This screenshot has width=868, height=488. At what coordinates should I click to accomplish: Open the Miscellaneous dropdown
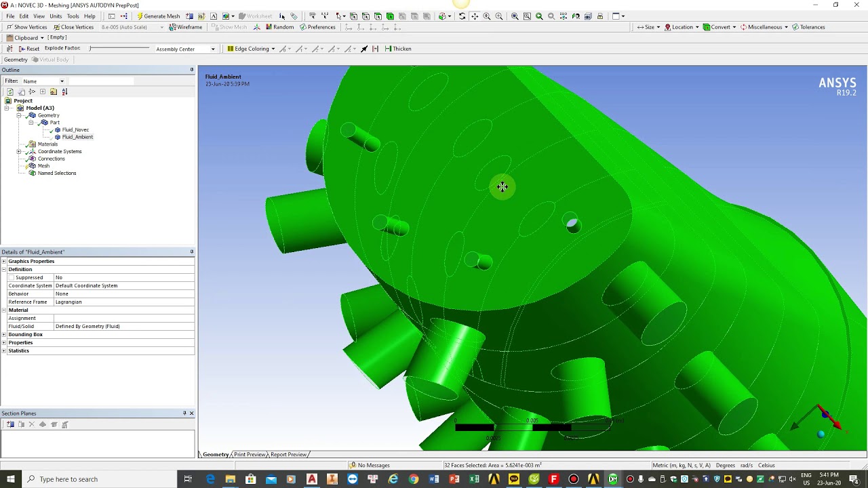coord(764,27)
